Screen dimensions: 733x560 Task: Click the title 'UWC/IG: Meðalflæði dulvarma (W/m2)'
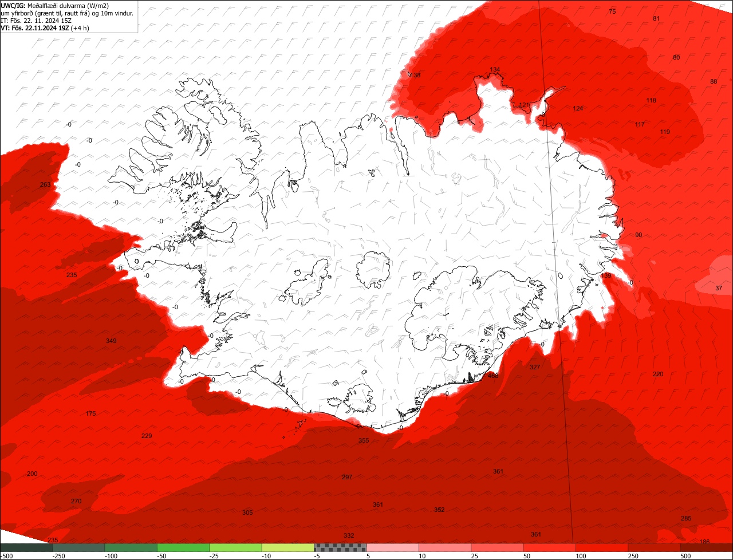(x=55, y=5)
